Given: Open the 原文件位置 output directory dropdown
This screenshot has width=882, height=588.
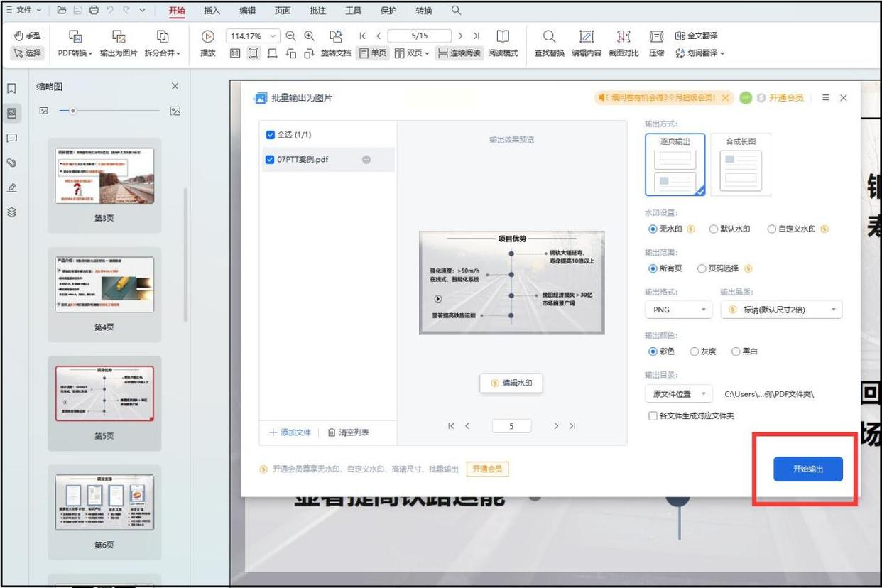Looking at the screenshot, I should 678,393.
